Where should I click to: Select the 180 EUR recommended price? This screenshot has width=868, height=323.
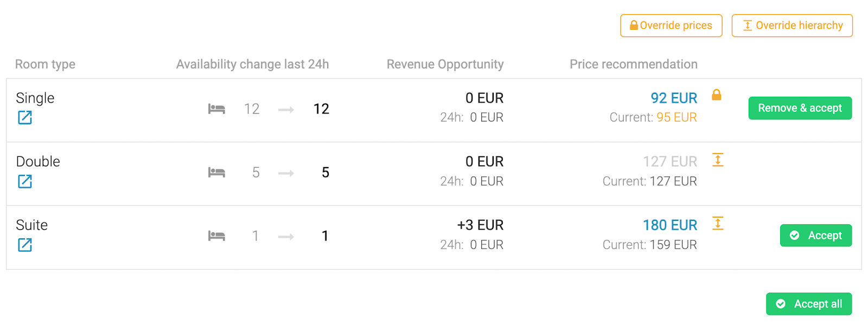[670, 225]
